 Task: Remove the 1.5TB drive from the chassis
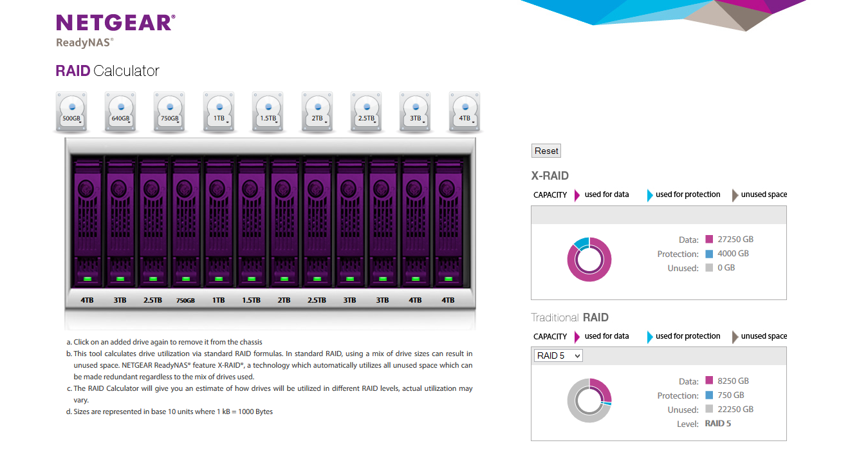pyautogui.click(x=252, y=222)
